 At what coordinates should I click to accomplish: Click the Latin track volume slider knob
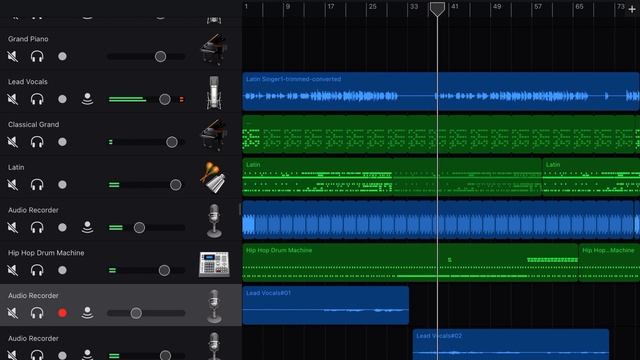tap(176, 185)
